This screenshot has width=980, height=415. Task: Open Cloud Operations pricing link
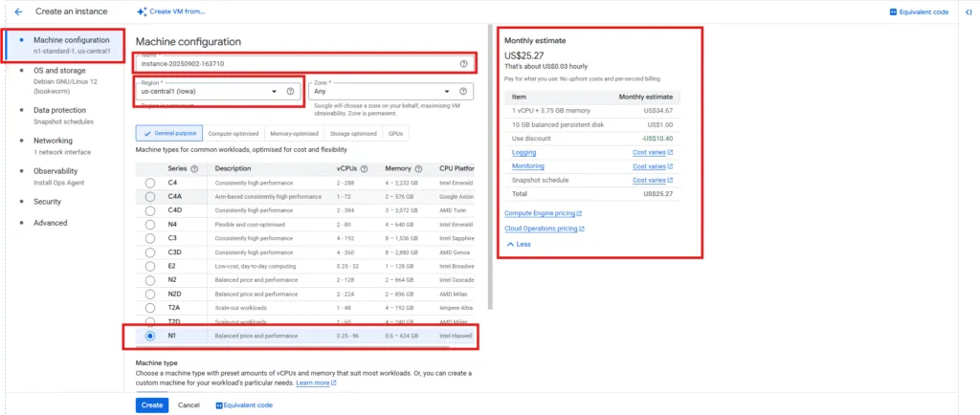point(541,229)
